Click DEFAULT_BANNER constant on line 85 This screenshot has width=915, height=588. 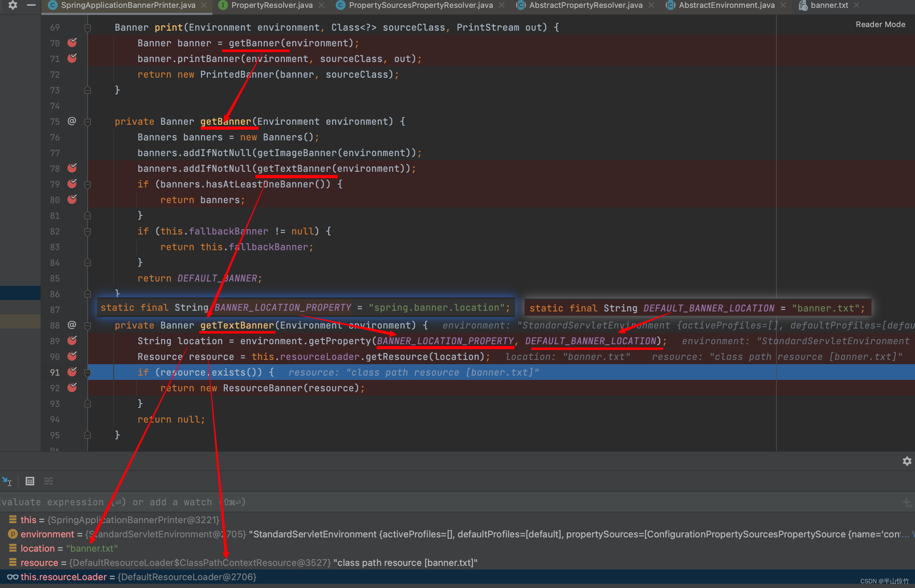(x=217, y=278)
